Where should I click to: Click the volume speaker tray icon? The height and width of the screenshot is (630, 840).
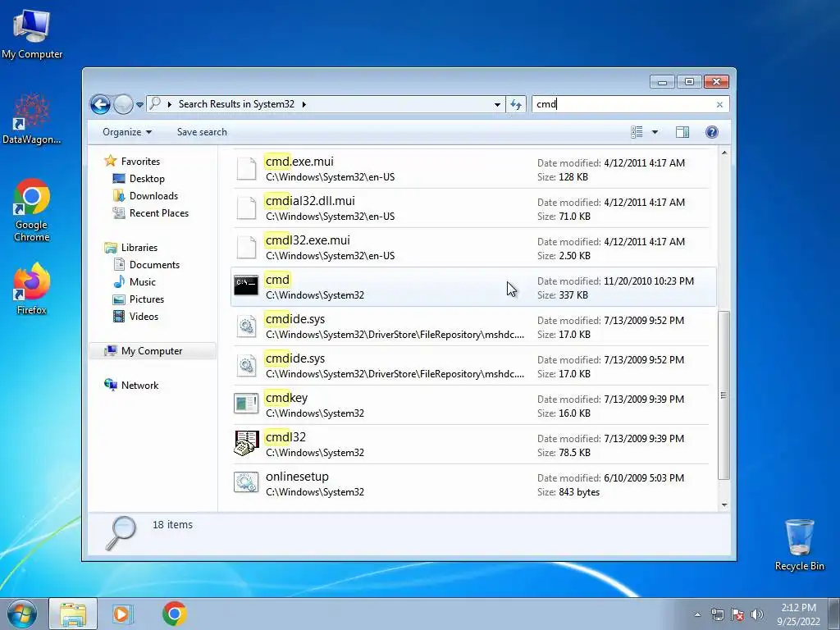click(757, 614)
